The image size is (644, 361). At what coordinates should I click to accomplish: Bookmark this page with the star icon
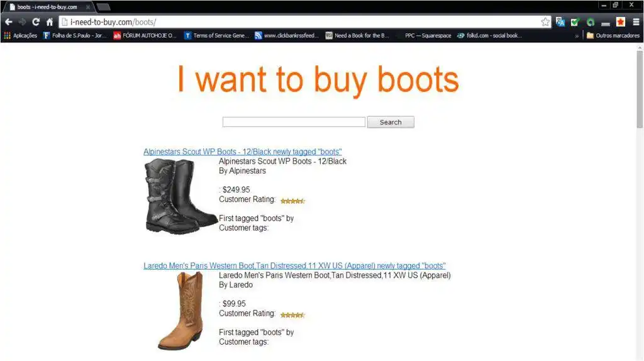point(545,22)
